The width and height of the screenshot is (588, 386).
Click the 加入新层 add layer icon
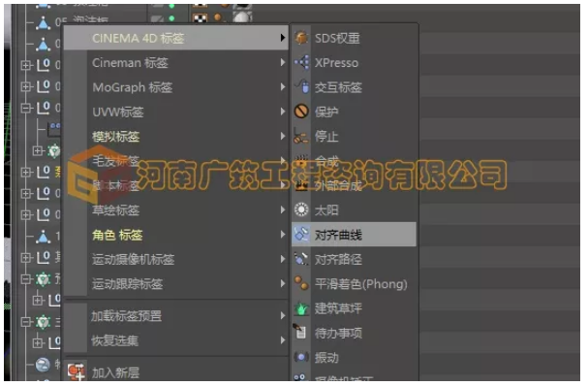pyautogui.click(x=77, y=371)
